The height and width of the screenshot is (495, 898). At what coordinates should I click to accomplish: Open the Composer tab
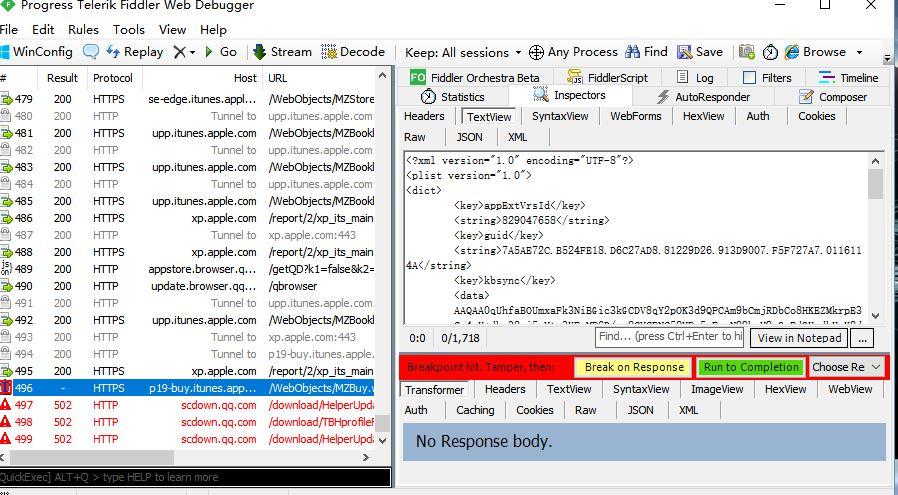833,97
